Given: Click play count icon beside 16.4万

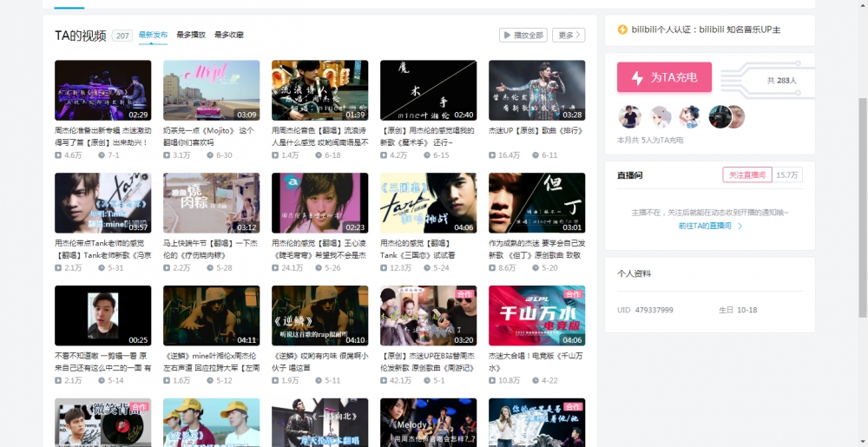Looking at the screenshot, I should [x=492, y=155].
